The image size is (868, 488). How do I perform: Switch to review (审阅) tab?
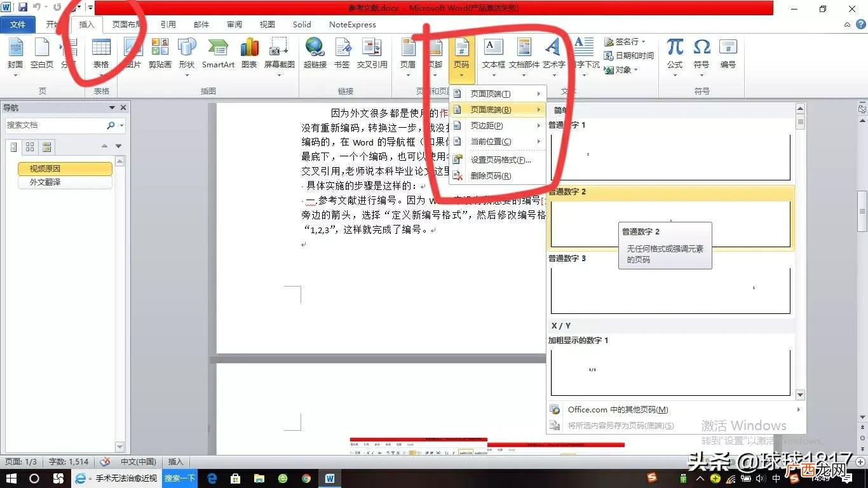[234, 25]
